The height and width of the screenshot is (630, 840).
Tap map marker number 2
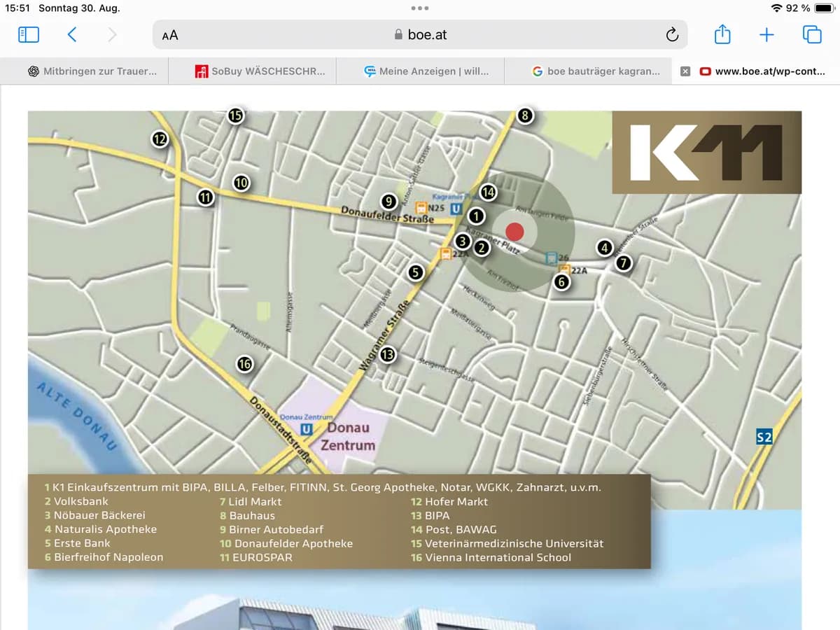482,247
